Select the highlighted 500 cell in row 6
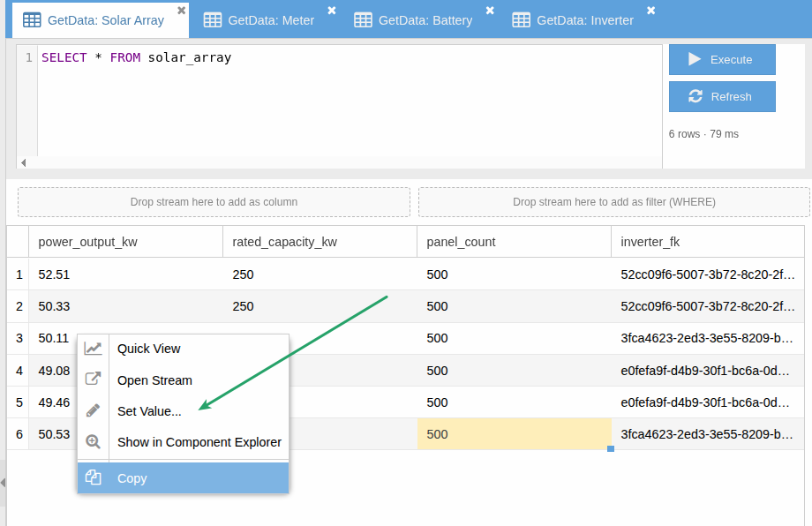Screen dimensions: 812x526 coord(515,434)
